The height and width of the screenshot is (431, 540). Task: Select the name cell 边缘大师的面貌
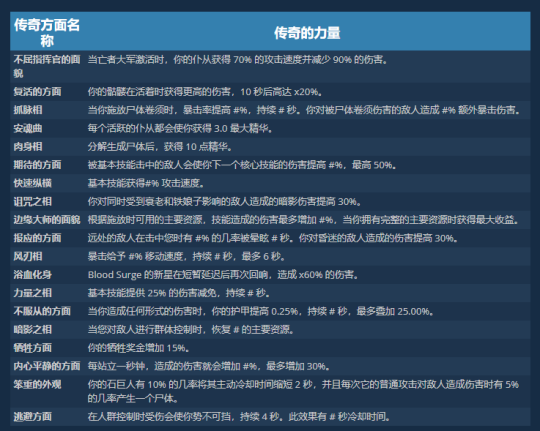pos(47,220)
